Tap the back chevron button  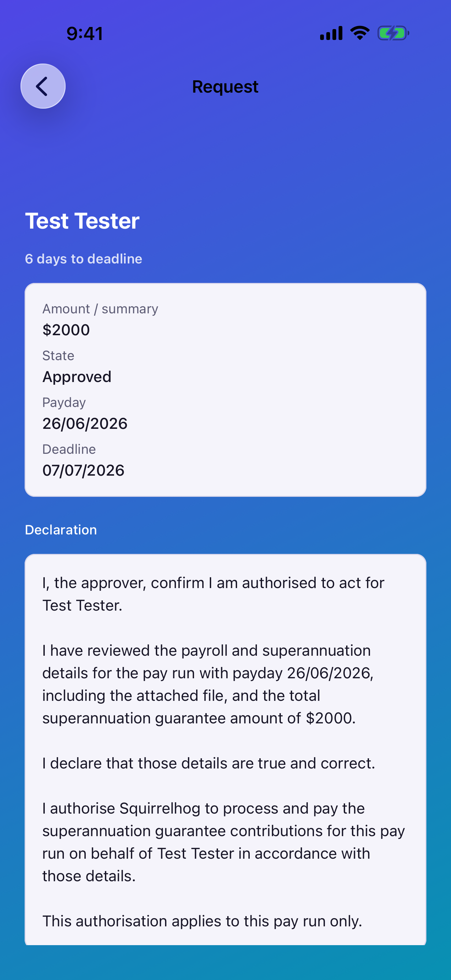tap(43, 86)
